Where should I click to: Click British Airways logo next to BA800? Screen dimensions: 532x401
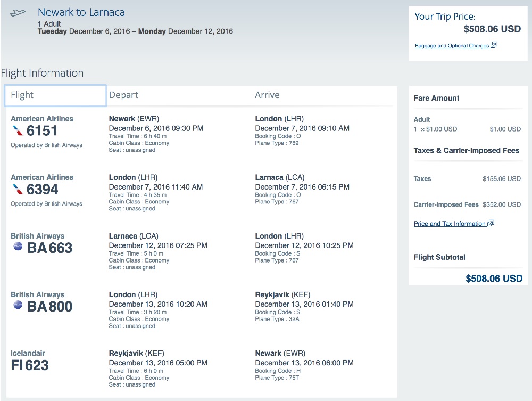pyautogui.click(x=18, y=305)
